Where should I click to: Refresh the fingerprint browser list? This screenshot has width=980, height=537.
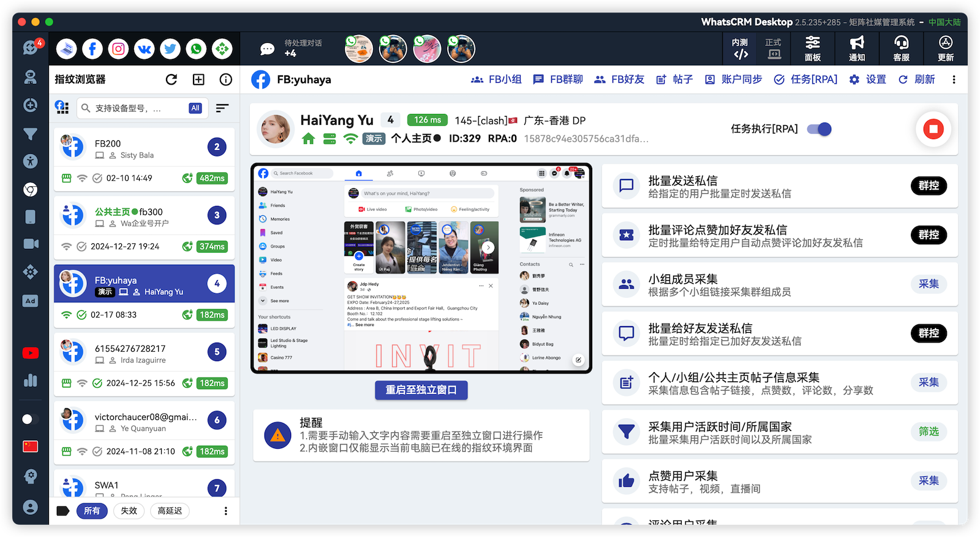tap(171, 80)
